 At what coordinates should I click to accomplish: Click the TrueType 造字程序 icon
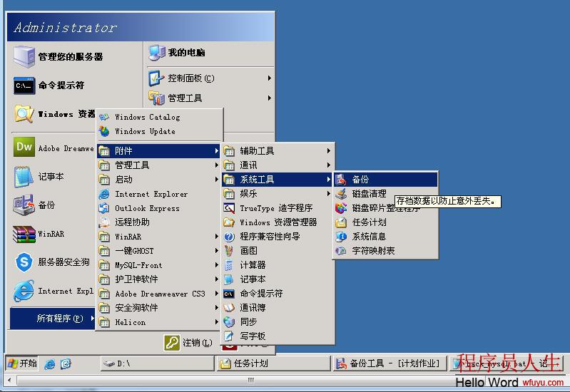coord(229,208)
